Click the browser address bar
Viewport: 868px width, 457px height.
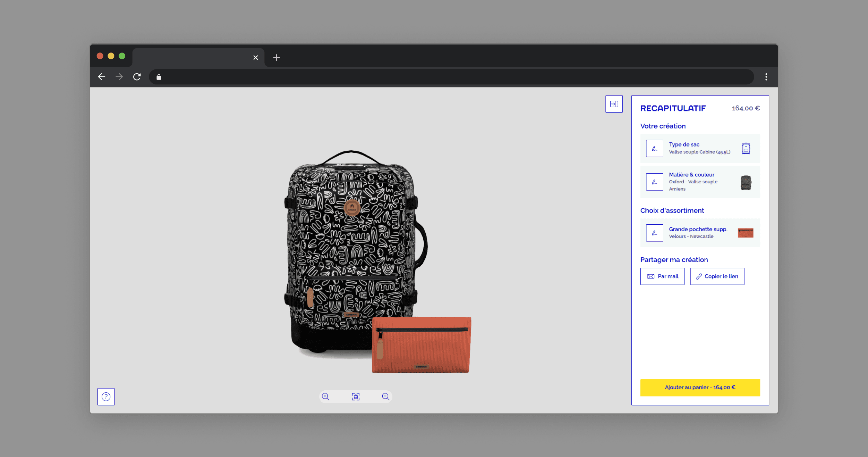(451, 77)
